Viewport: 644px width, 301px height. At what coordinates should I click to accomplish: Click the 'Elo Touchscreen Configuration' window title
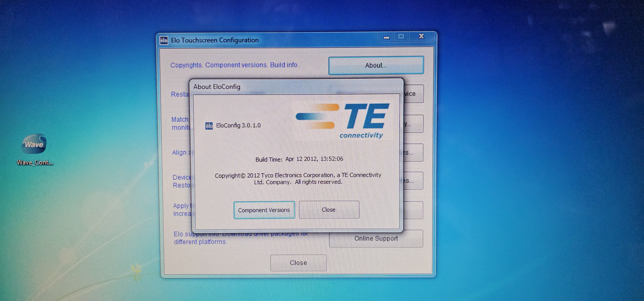pyautogui.click(x=215, y=40)
